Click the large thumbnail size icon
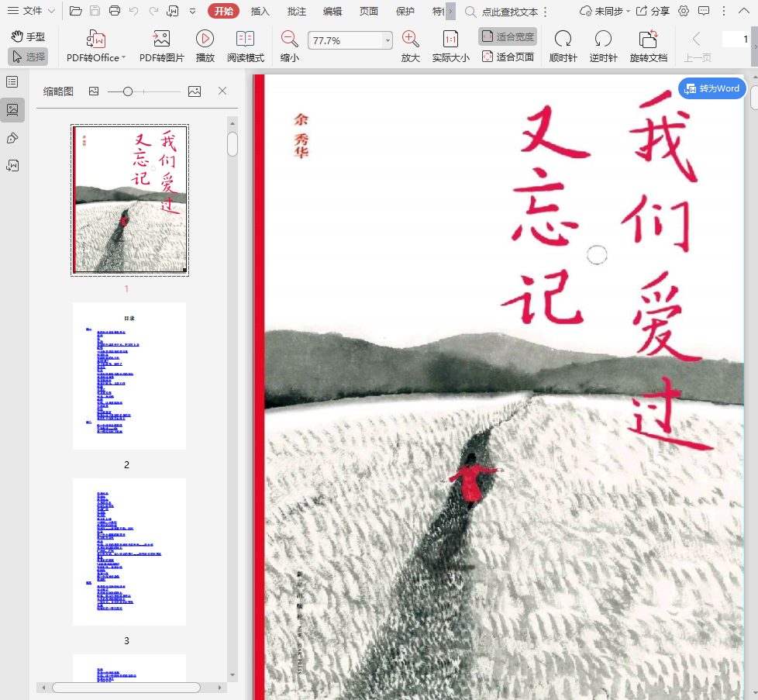758x700 pixels. click(x=195, y=91)
